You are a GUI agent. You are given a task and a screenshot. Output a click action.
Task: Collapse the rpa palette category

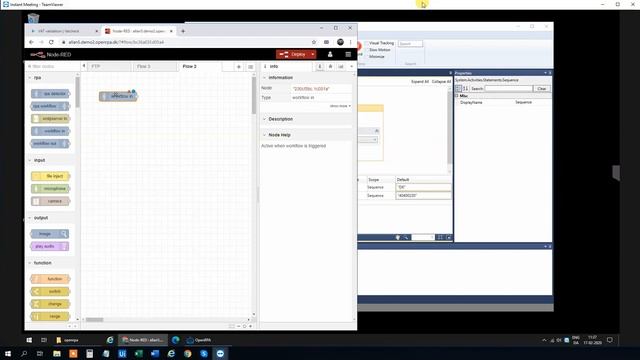point(30,78)
